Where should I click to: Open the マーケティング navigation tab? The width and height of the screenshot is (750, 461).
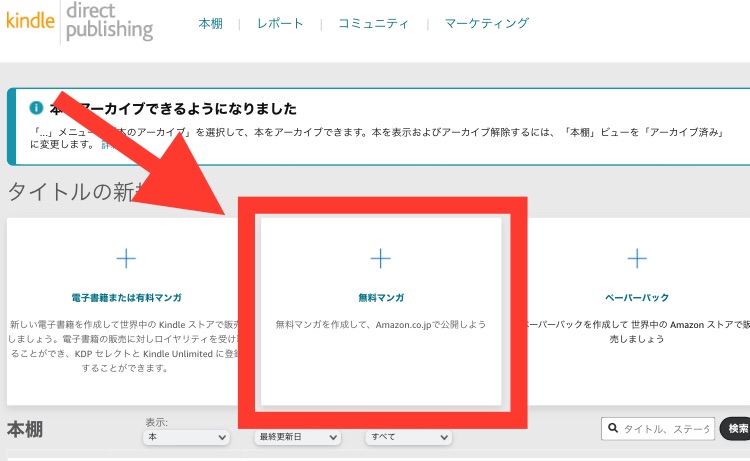(x=486, y=23)
